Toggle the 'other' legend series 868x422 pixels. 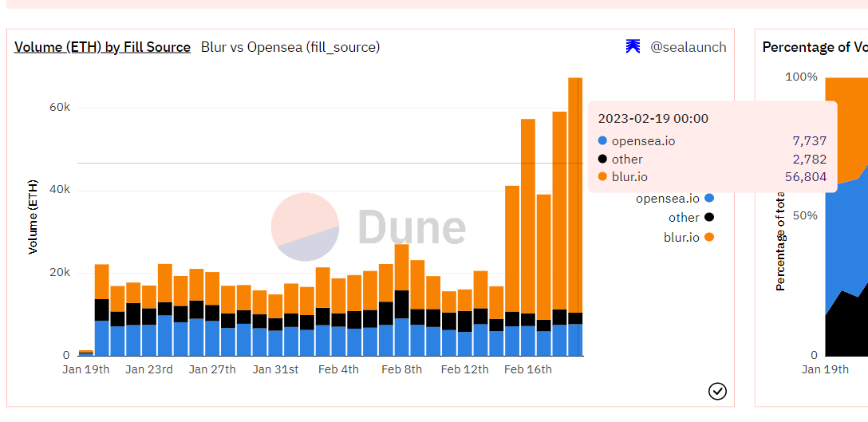click(691, 217)
